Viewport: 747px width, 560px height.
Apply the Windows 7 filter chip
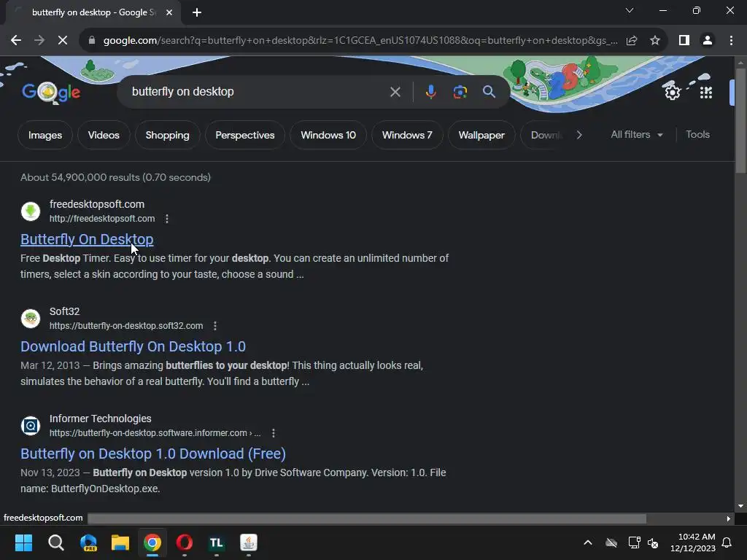[x=407, y=135]
